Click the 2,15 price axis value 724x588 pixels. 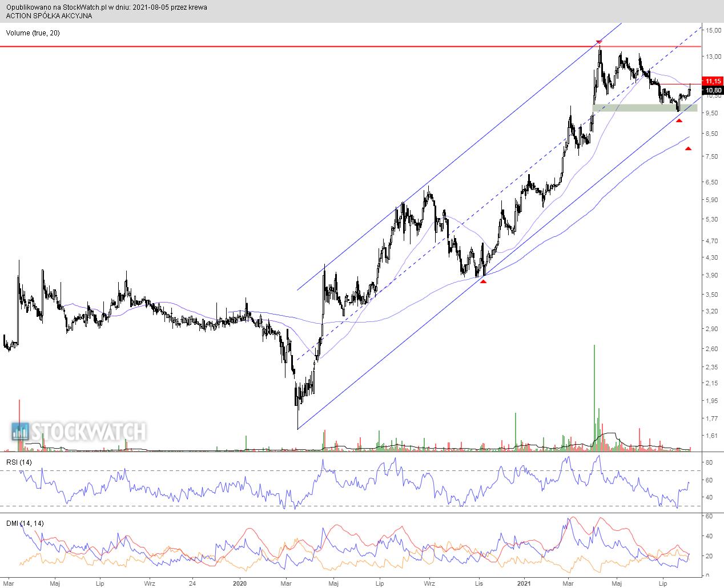pos(713,383)
